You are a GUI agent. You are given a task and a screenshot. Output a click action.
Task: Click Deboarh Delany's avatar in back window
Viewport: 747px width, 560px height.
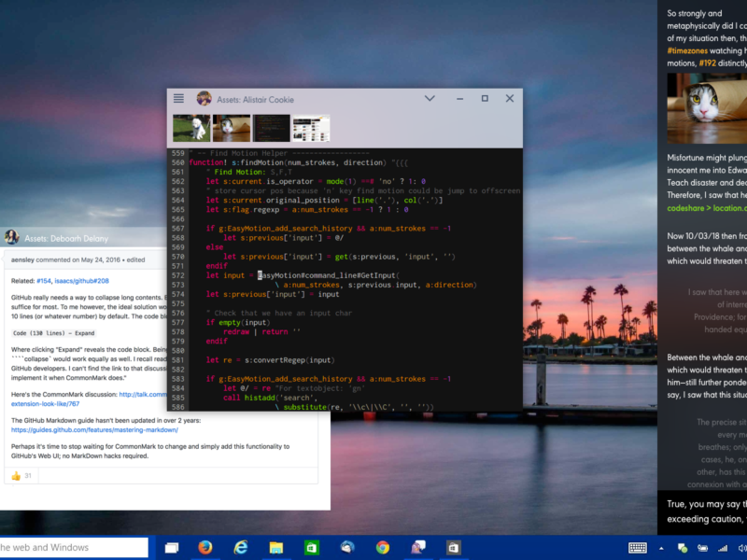(x=12, y=237)
